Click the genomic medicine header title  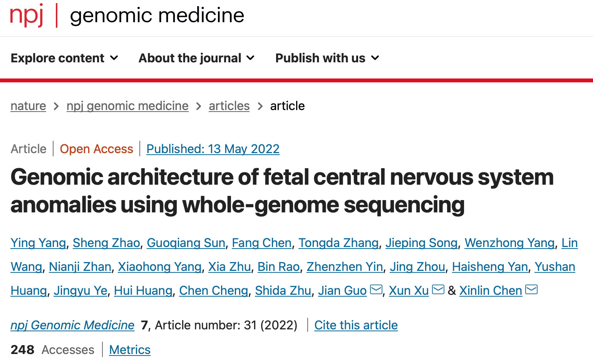click(157, 15)
